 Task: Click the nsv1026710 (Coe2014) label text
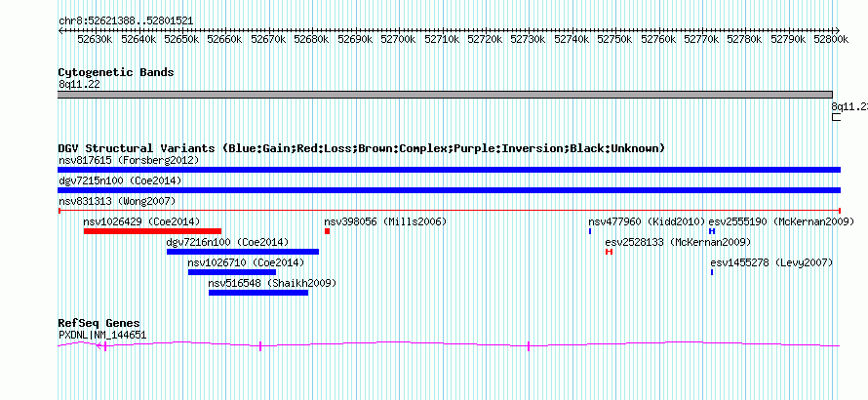(247, 262)
